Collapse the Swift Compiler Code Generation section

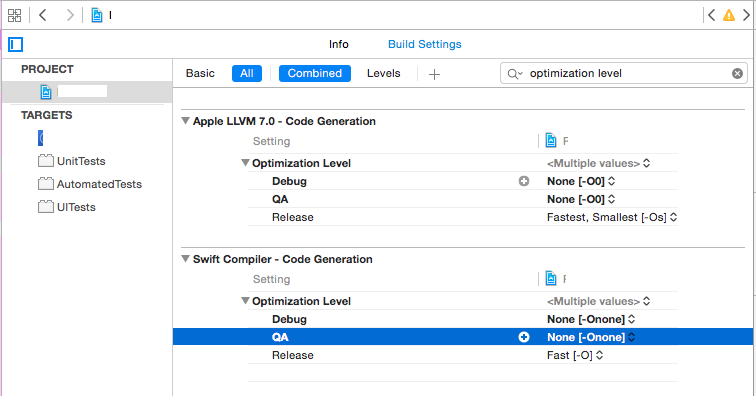coord(185,259)
